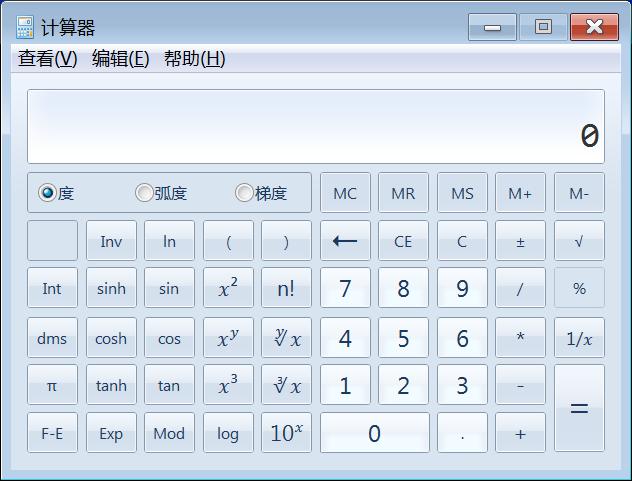Click the MR memory recall button
This screenshot has width=632, height=481.
coord(403,193)
